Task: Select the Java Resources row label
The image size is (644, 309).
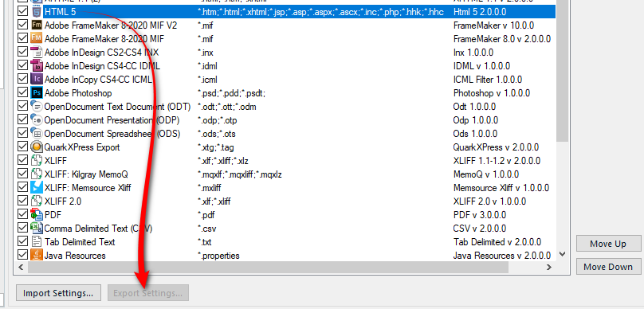Action: click(75, 256)
